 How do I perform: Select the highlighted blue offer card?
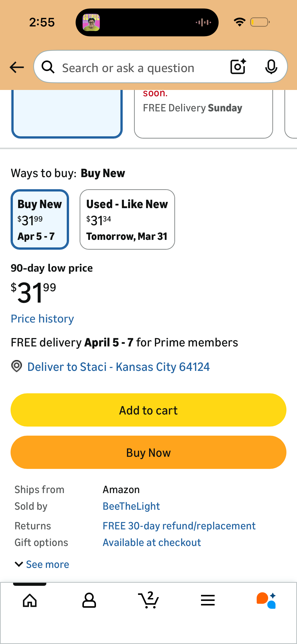click(67, 114)
